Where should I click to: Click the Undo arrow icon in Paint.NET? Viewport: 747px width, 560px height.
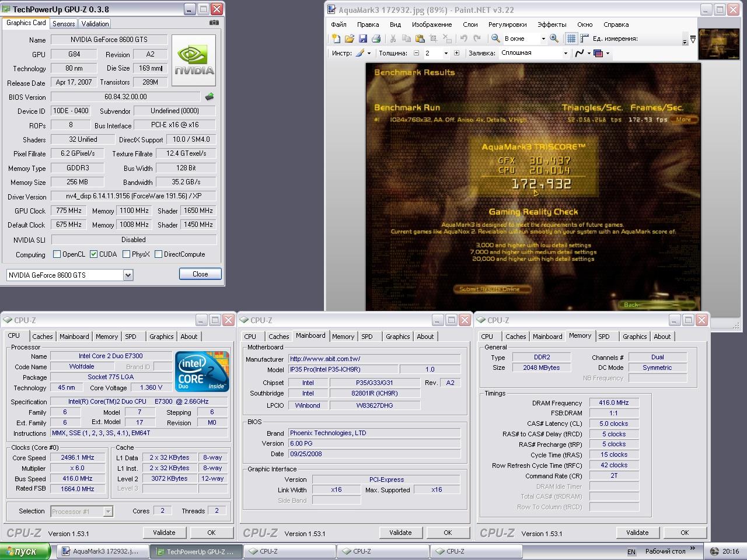point(463,38)
